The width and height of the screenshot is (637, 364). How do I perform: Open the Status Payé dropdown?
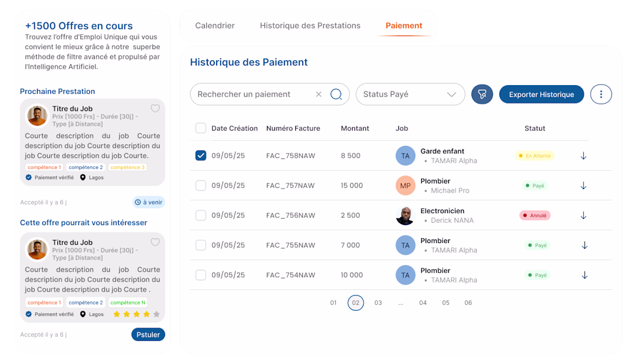(x=411, y=94)
